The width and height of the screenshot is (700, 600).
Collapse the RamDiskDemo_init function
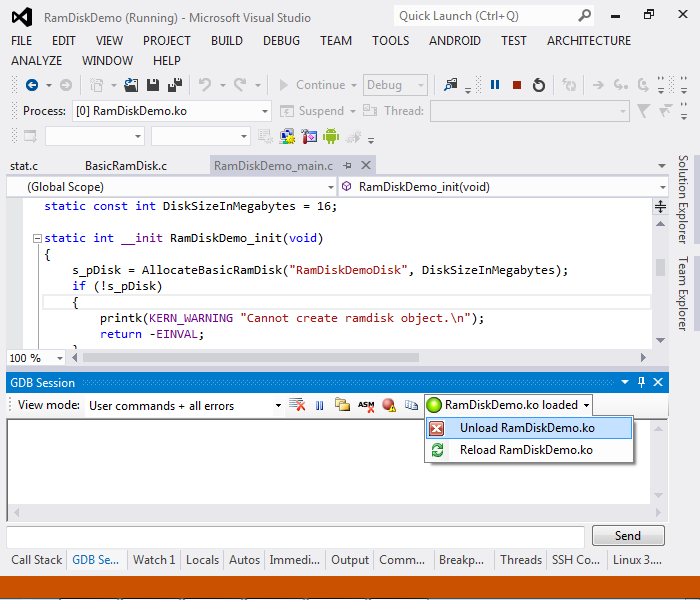38,238
